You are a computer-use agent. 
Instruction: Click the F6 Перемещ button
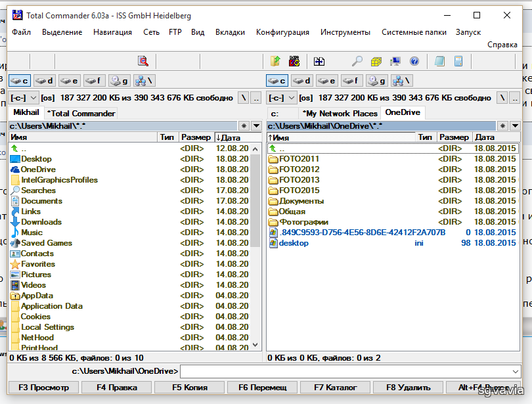tap(263, 388)
